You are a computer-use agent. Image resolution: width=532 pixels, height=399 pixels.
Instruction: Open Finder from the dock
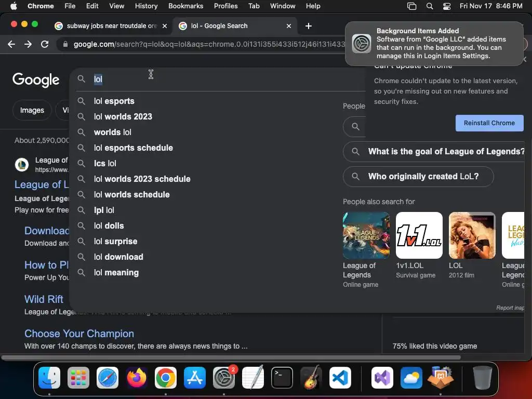(49, 378)
